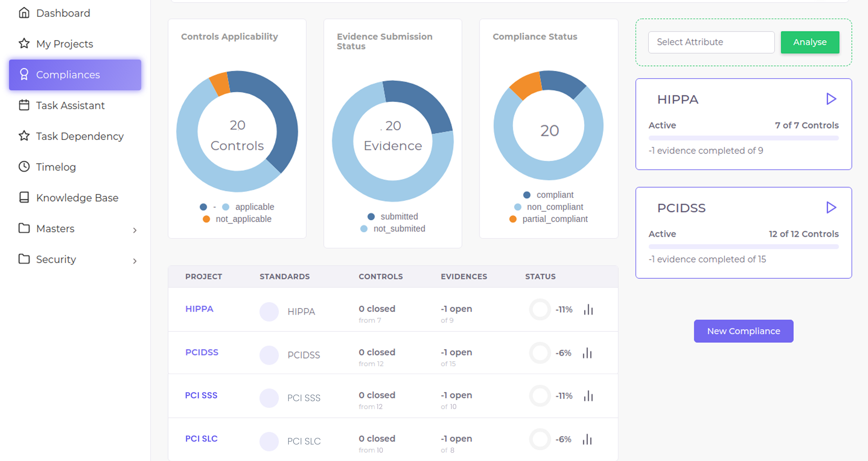The image size is (868, 461).
Task: Click '7 of 7 Controls' text
Action: point(807,125)
